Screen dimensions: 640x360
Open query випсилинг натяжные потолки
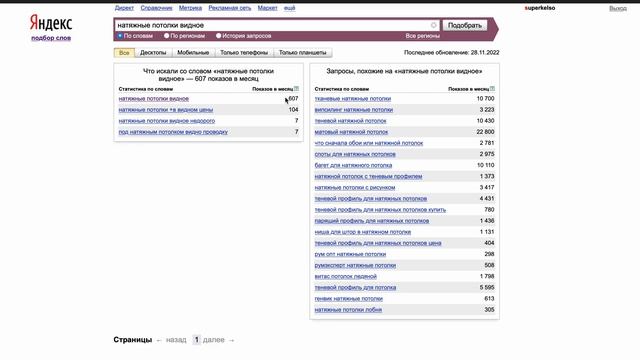353,110
